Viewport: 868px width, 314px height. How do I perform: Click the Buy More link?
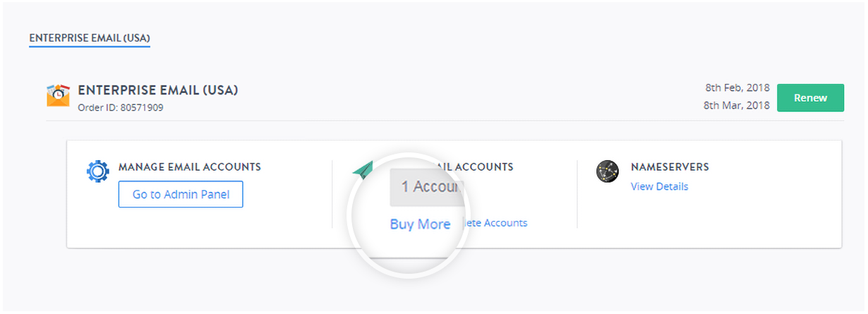point(420,224)
